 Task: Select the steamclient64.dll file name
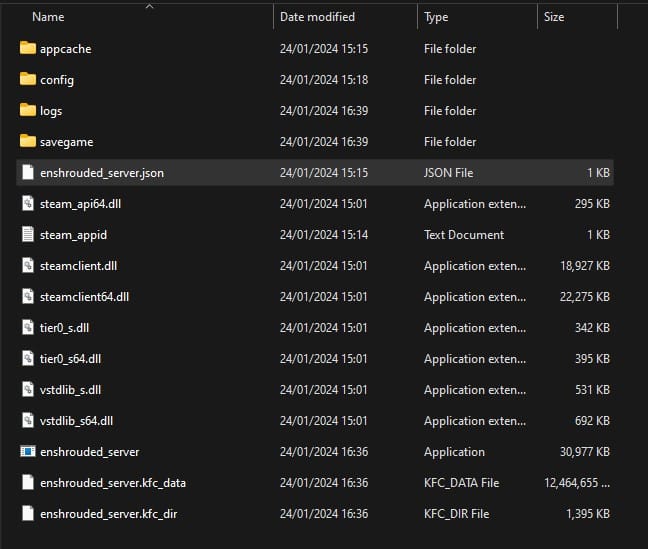coord(84,297)
